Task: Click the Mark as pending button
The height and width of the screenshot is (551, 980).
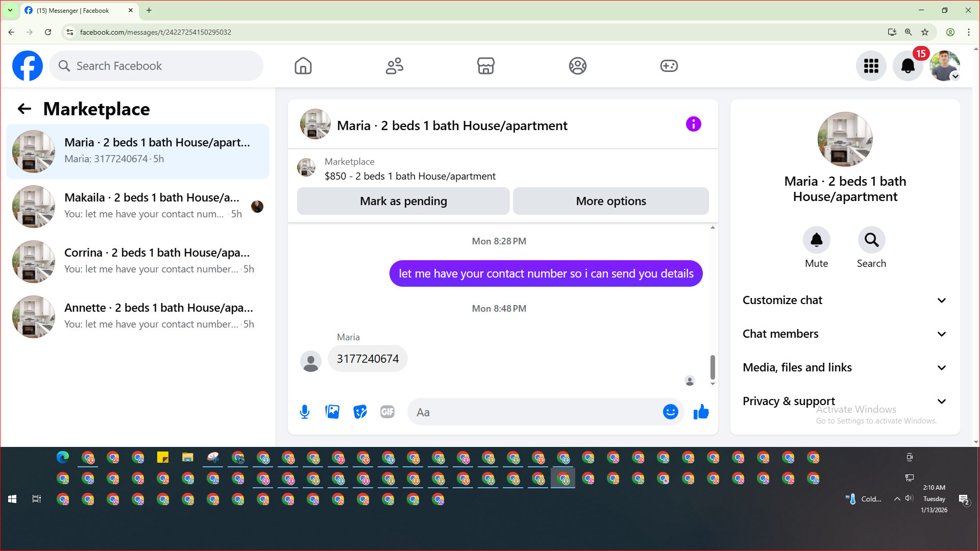Action: (x=403, y=201)
